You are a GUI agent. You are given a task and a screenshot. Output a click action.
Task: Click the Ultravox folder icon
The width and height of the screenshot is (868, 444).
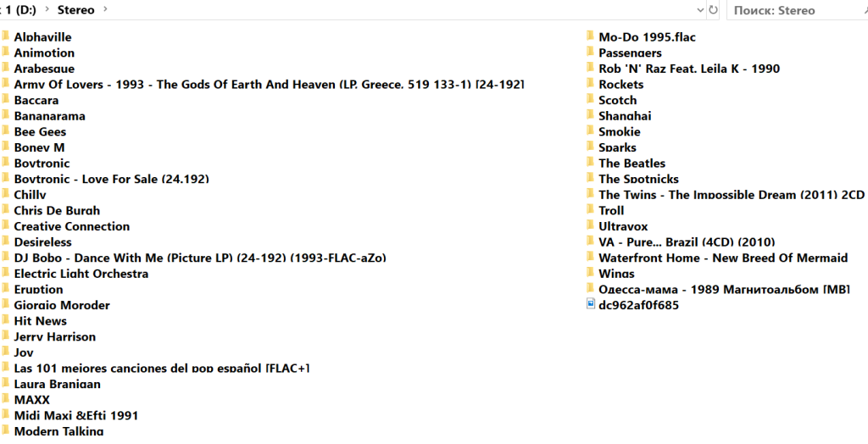[590, 226]
